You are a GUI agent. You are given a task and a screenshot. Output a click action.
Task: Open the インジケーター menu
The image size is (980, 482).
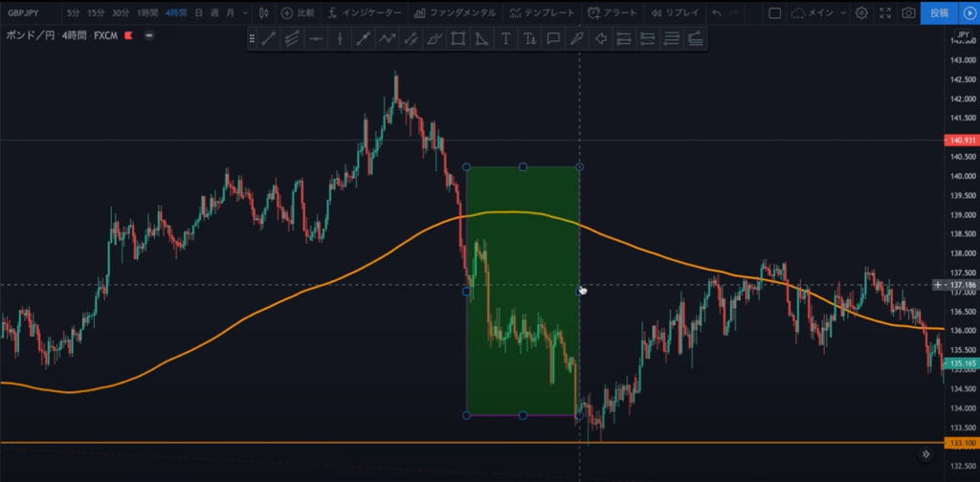pyautogui.click(x=364, y=13)
